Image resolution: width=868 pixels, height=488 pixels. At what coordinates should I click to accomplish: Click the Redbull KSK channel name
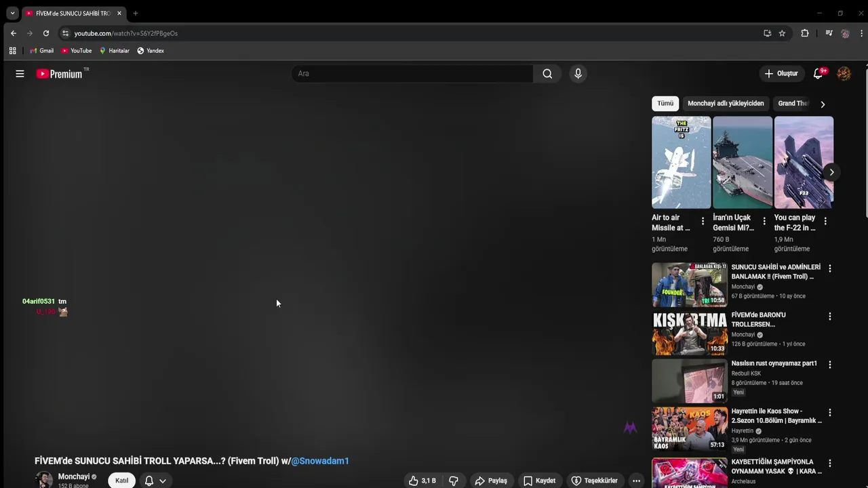[746, 373]
